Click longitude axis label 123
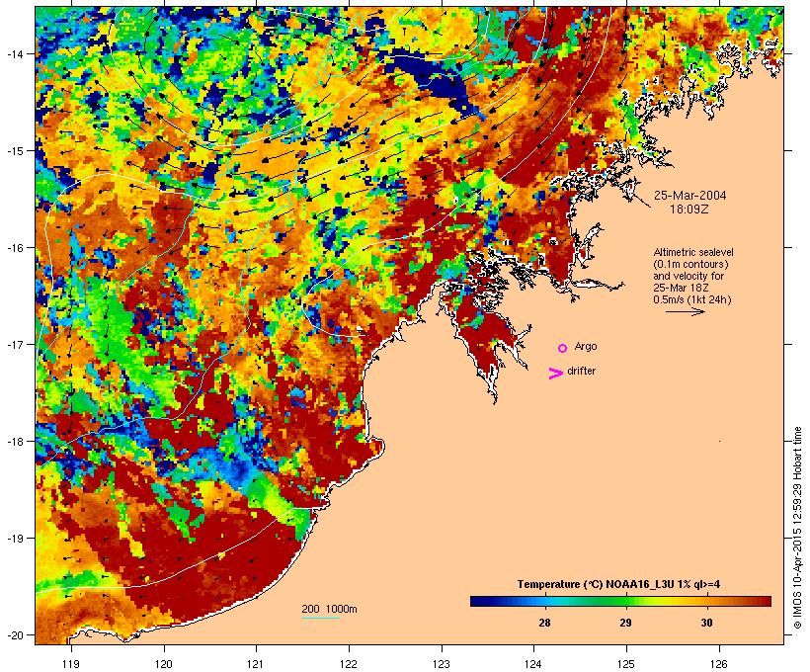810x672 pixels. tap(442, 664)
